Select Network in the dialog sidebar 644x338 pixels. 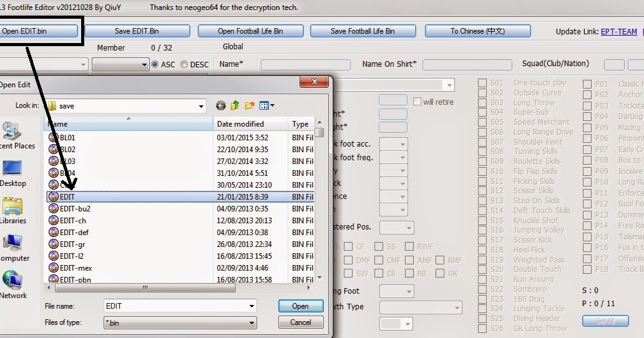click(12, 286)
